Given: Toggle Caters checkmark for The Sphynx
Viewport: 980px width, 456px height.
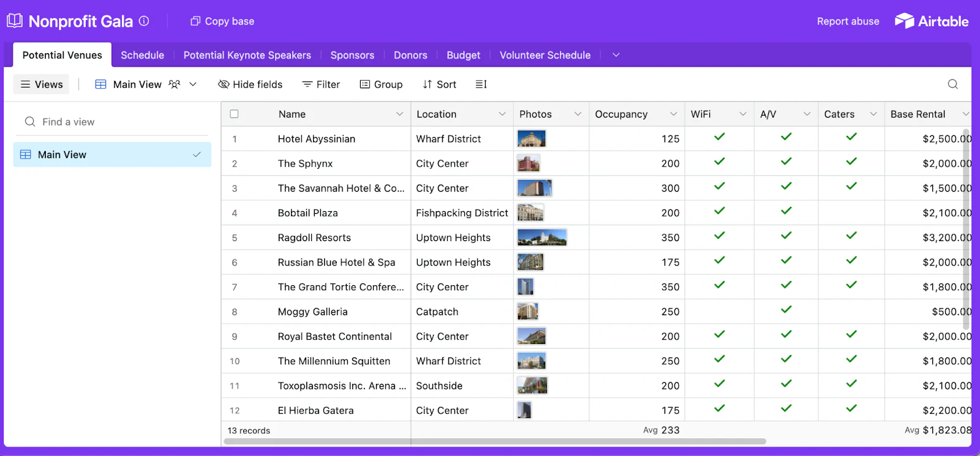Looking at the screenshot, I should (851, 162).
